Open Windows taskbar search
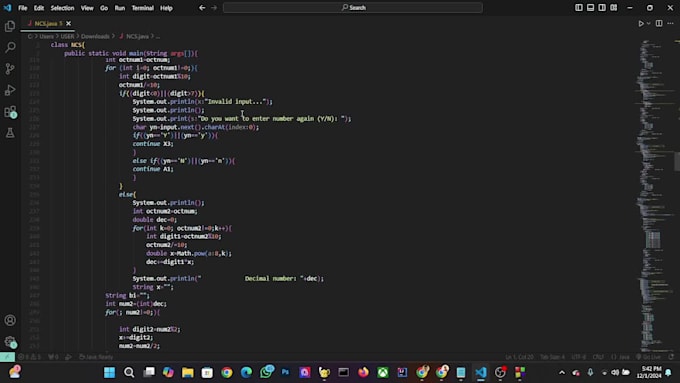Image resolution: width=680 pixels, height=383 pixels. pos(129,372)
